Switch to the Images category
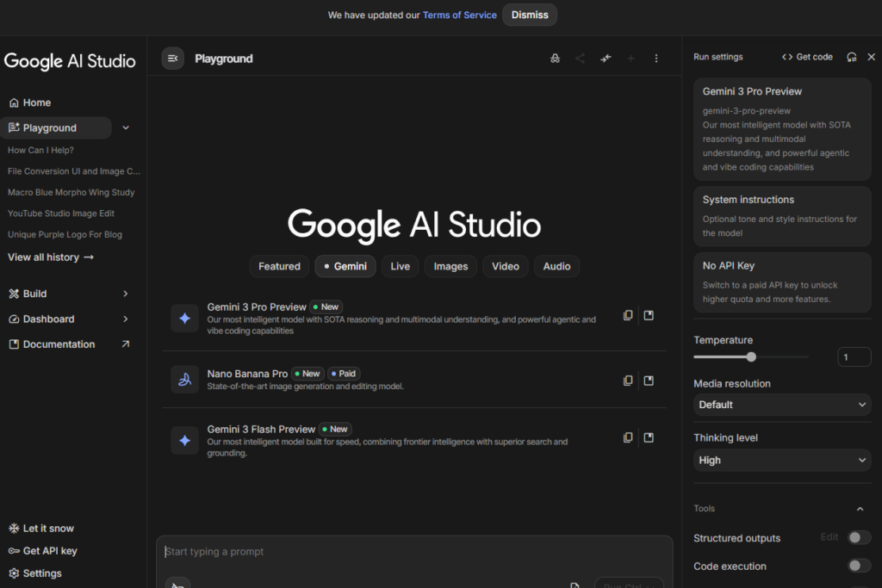This screenshot has width=882, height=588. [450, 266]
